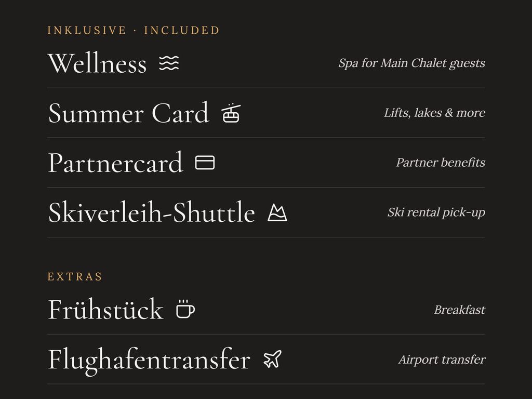
Task: Click the Inklusive · Included section label
Action: 134,30
